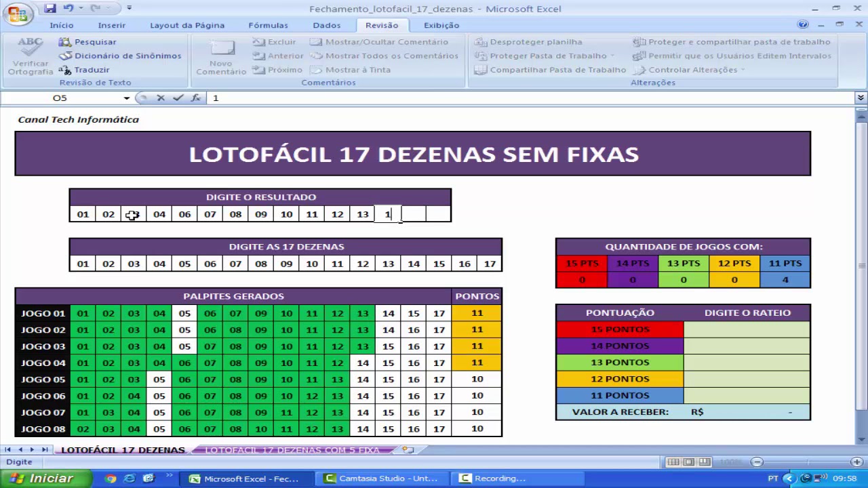Screen dimensions: 868x488
Task: Click Permitir que os Usuários Editem Intervalos
Action: [x=732, y=56]
